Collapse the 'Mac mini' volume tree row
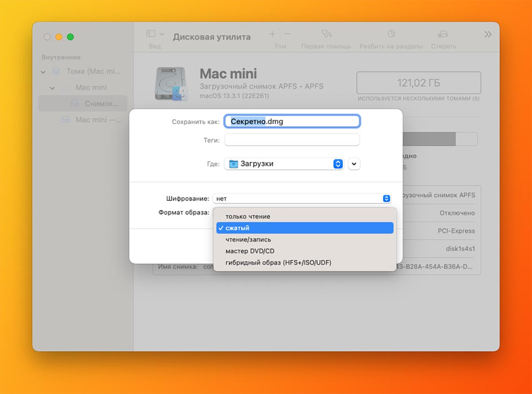 (x=52, y=88)
